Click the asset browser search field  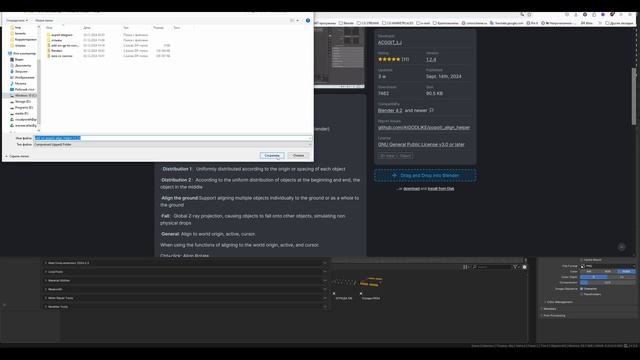pyautogui.click(x=493, y=267)
